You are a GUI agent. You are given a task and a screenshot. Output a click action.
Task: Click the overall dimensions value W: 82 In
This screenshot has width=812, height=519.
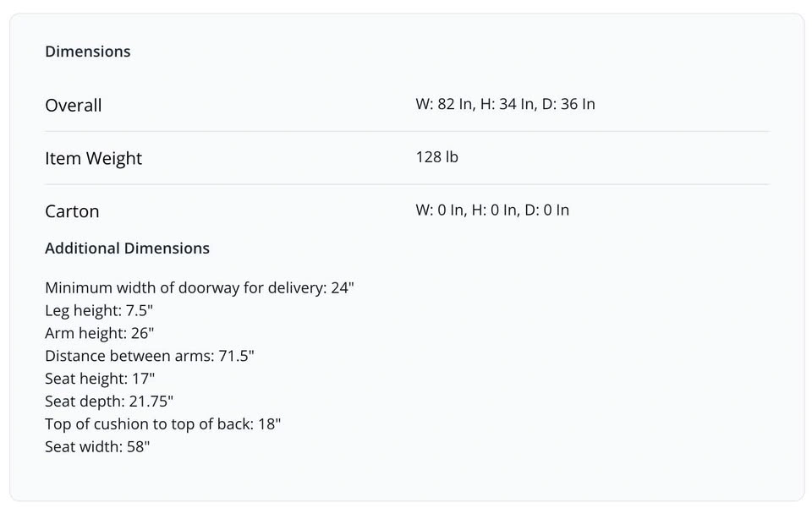click(x=444, y=104)
